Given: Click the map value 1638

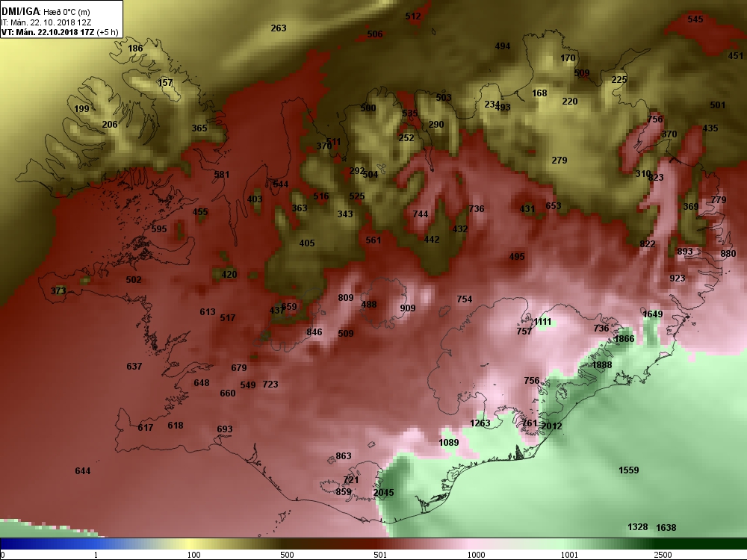Looking at the screenshot, I should pos(666,527).
